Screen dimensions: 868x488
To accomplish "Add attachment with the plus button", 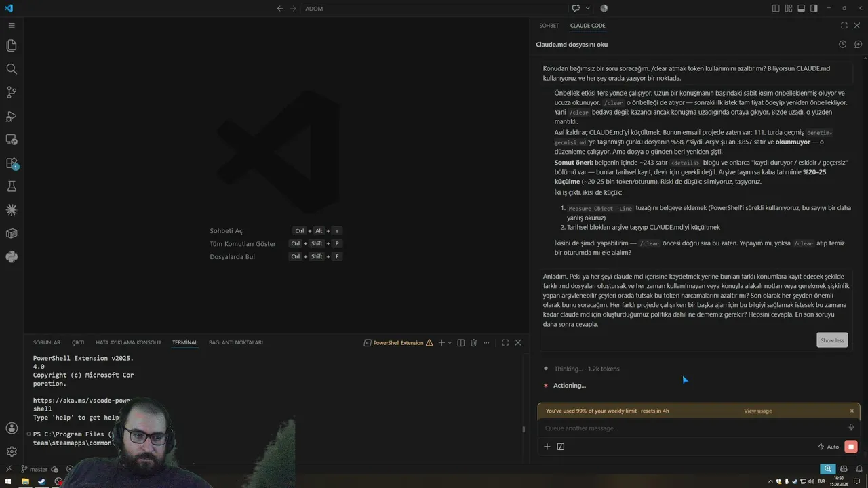I will pos(547,447).
